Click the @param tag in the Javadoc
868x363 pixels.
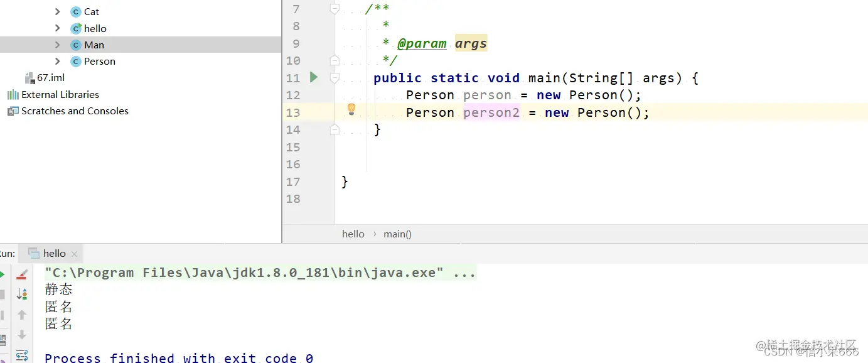pos(422,43)
